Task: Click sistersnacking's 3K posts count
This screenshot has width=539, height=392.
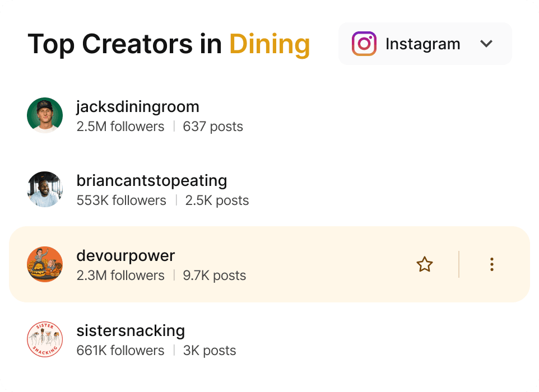Action: [210, 351]
